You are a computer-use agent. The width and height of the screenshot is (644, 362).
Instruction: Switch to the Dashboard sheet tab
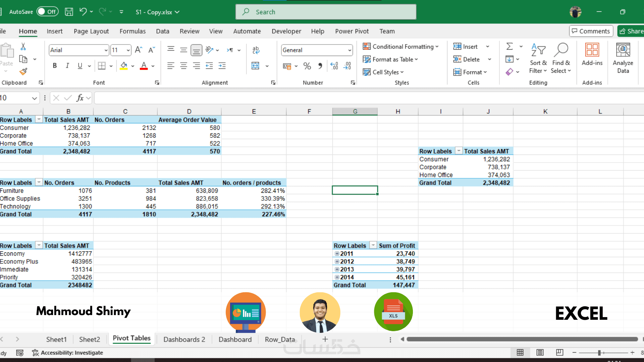pos(235,339)
